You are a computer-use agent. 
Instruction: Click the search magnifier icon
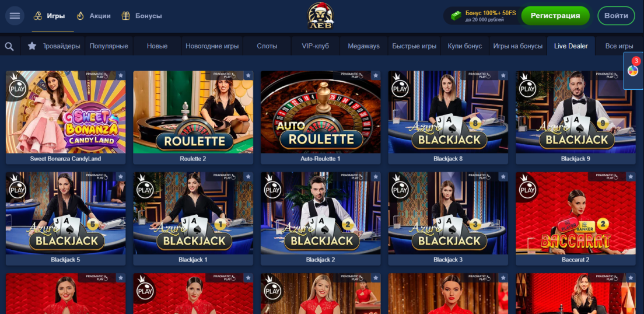pos(9,46)
